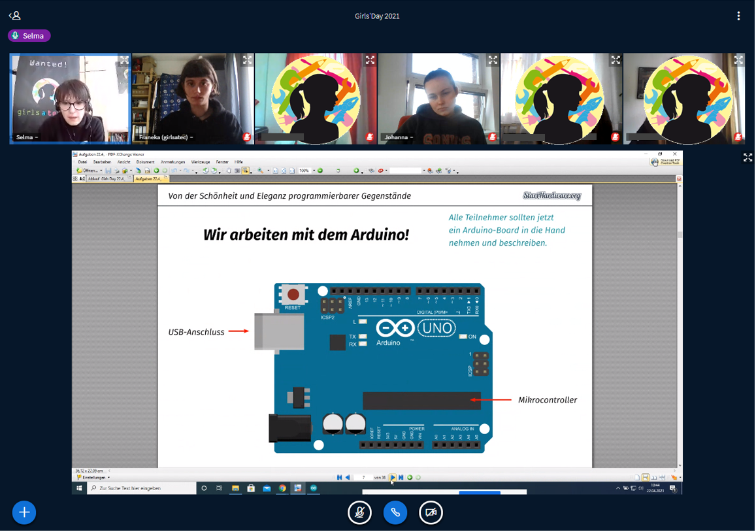Open the participants list icon

click(15, 16)
